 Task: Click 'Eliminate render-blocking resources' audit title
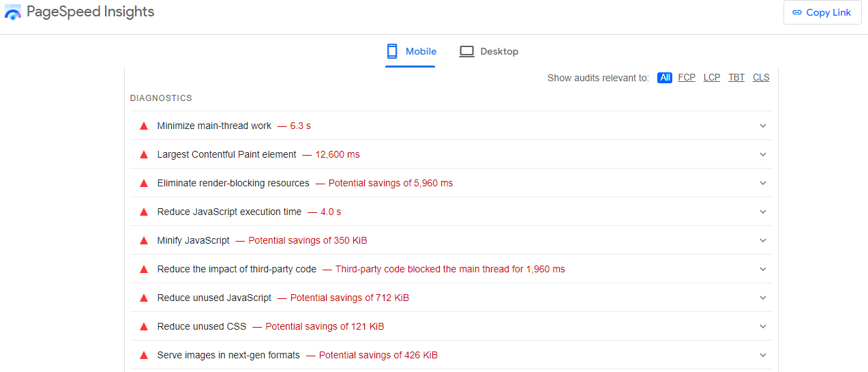coord(233,183)
